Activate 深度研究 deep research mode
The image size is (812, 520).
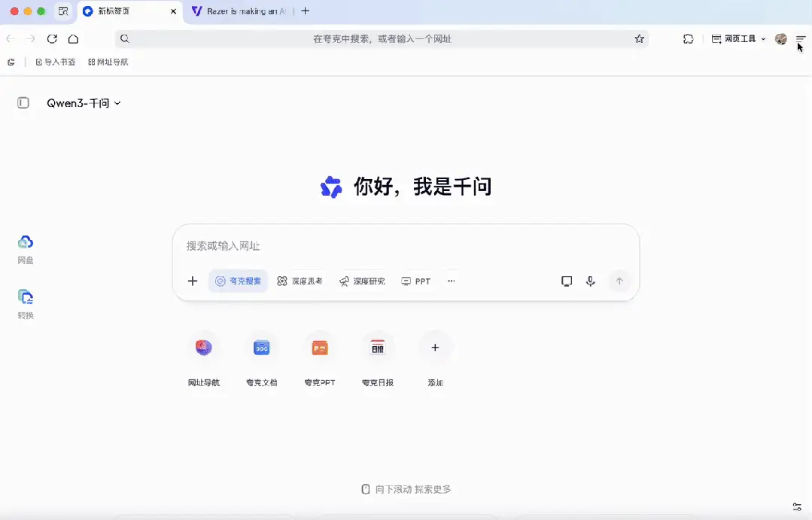(x=363, y=281)
